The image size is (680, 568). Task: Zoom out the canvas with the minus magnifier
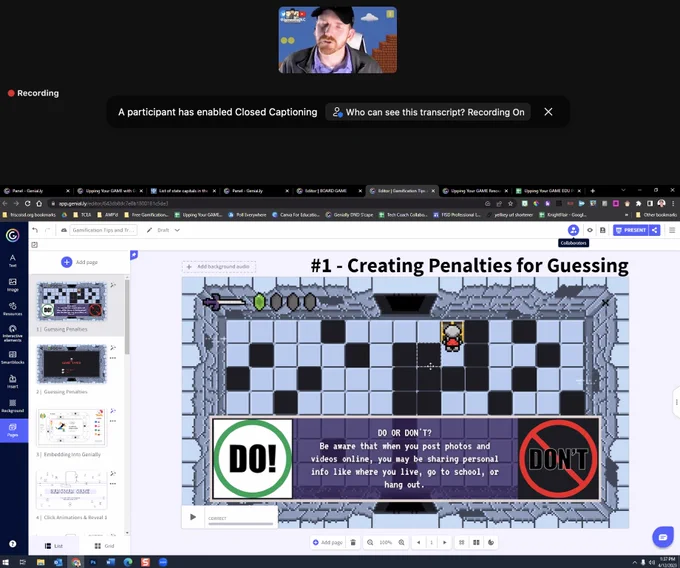[370, 542]
